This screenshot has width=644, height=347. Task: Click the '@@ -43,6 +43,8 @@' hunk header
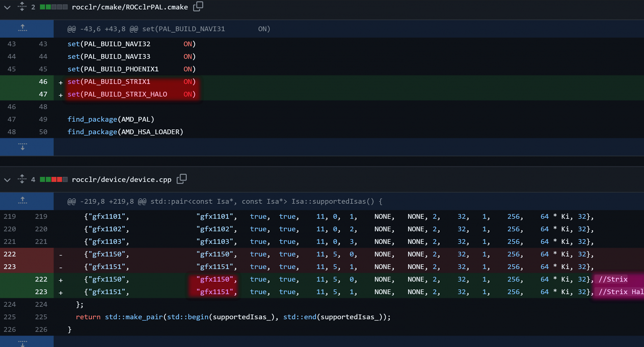tap(169, 29)
